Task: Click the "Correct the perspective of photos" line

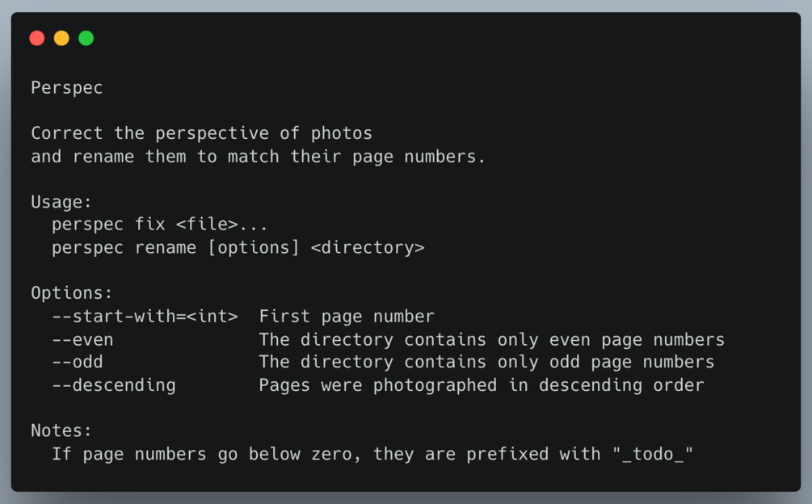Action: [x=201, y=133]
